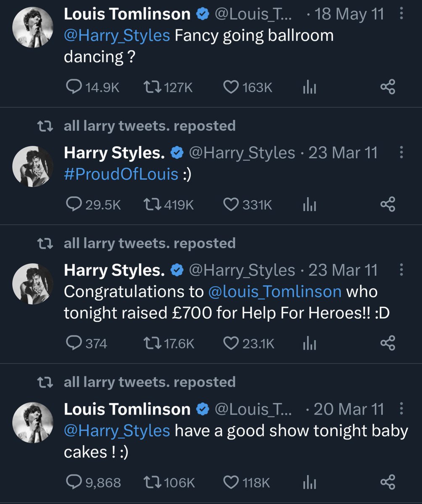Like the #ProudOfLouis tweet
This screenshot has height=504, width=422.
(230, 205)
